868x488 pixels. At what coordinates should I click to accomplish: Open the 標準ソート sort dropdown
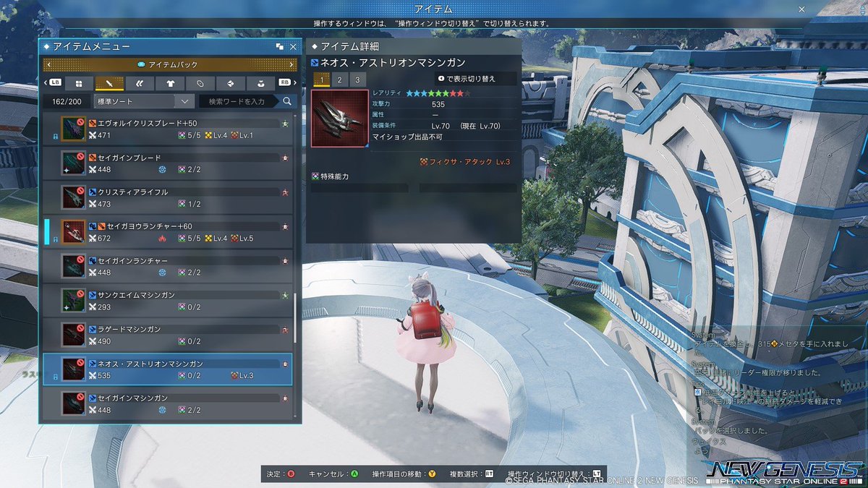pyautogui.click(x=145, y=102)
